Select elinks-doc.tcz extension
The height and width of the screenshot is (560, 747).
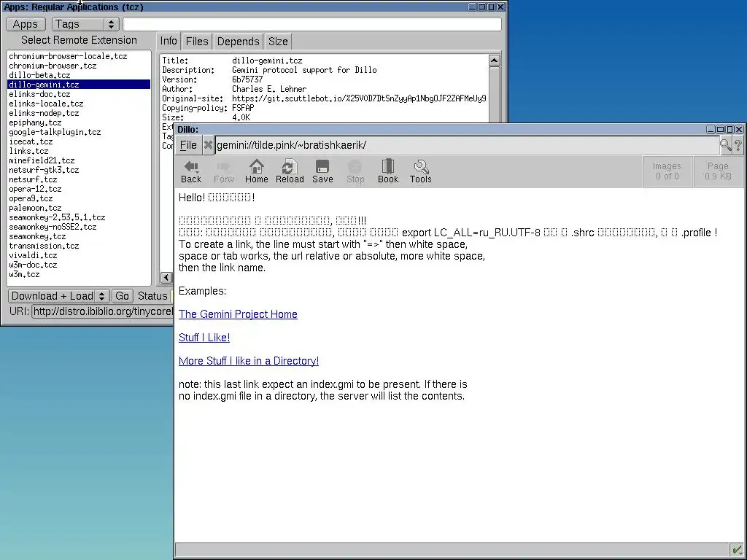point(79,94)
